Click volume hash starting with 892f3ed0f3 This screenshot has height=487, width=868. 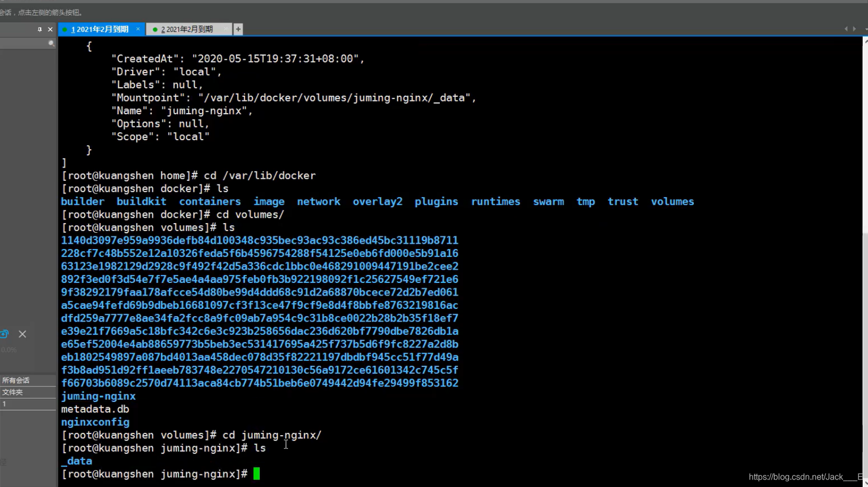(x=260, y=279)
